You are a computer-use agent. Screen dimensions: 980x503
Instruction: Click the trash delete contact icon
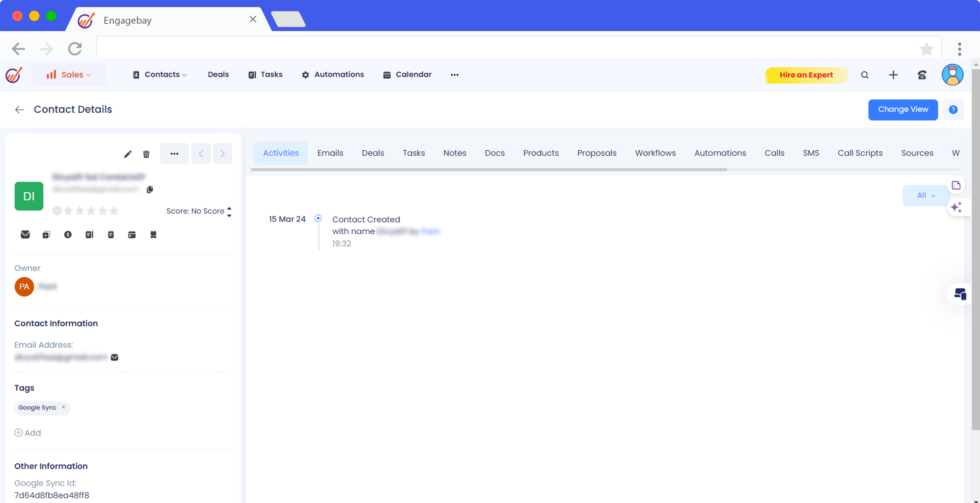point(146,154)
